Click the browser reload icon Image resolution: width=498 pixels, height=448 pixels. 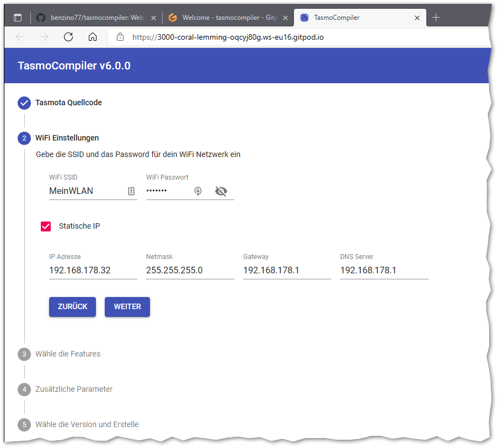click(68, 37)
